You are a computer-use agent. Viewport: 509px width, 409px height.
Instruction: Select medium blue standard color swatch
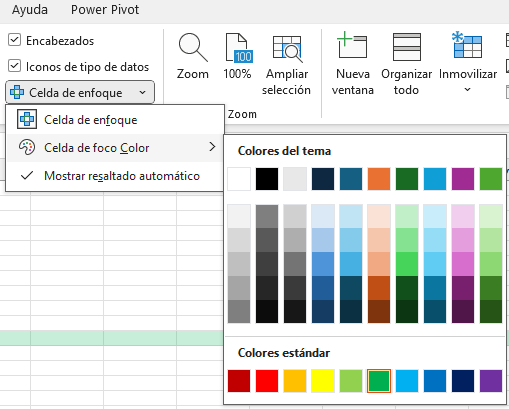pyautogui.click(x=435, y=381)
